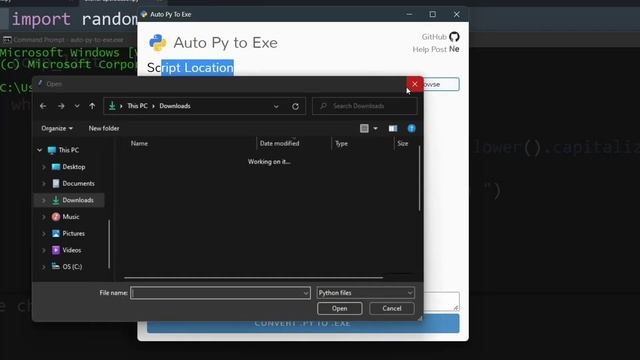Select the Videos folder
Image resolution: width=640 pixels, height=360 pixels.
[71, 250]
